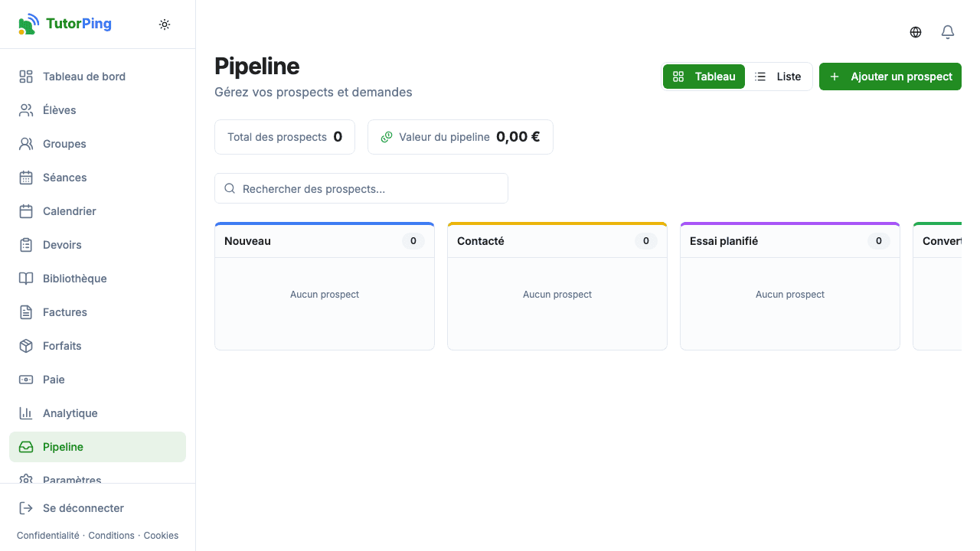Click the Gérez vos prospects et demandes subtitle
980x551 pixels.
pyautogui.click(x=313, y=92)
